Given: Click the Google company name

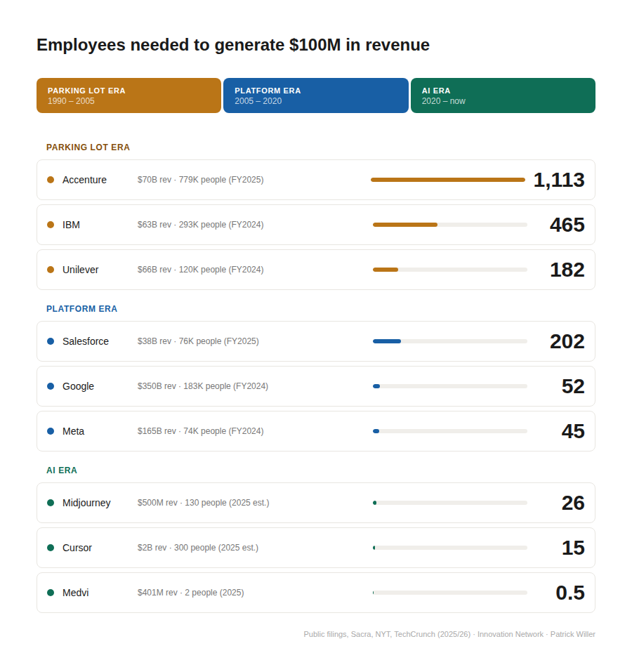Looking at the screenshot, I should point(78,387).
